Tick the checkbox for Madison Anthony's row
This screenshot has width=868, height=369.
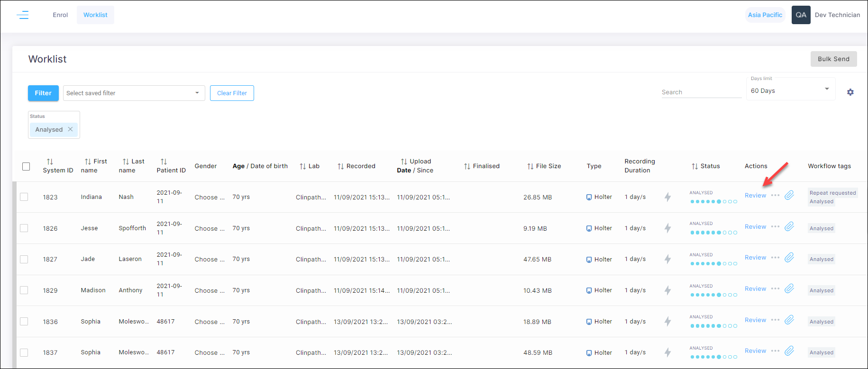point(24,290)
